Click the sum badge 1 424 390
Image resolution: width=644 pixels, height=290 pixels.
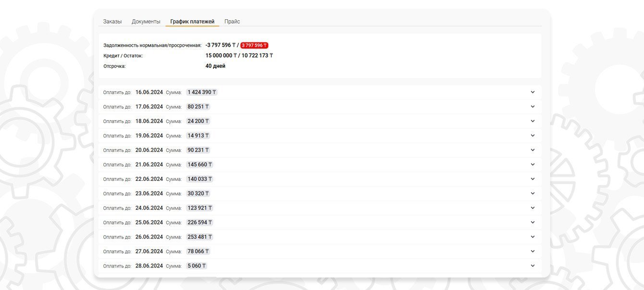coord(202,92)
